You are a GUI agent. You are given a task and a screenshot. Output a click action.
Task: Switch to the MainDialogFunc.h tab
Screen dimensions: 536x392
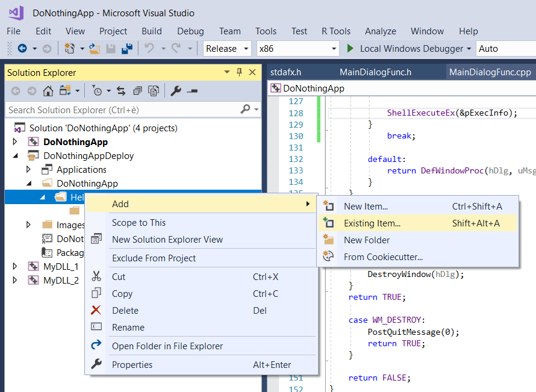(375, 72)
